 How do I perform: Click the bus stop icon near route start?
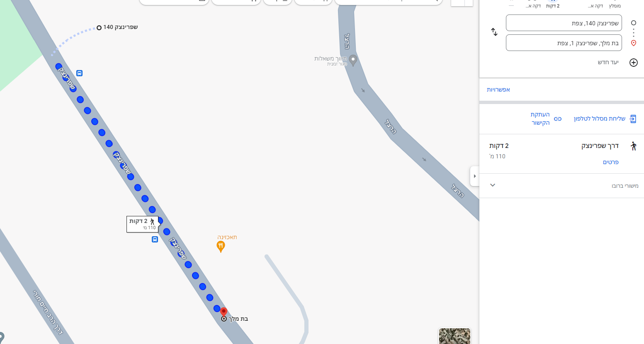pos(79,73)
